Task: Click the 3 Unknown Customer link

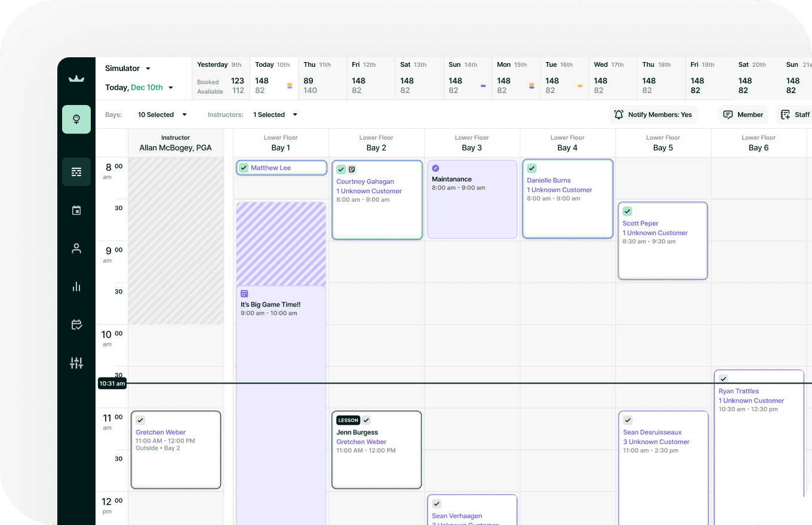Action: coord(656,442)
